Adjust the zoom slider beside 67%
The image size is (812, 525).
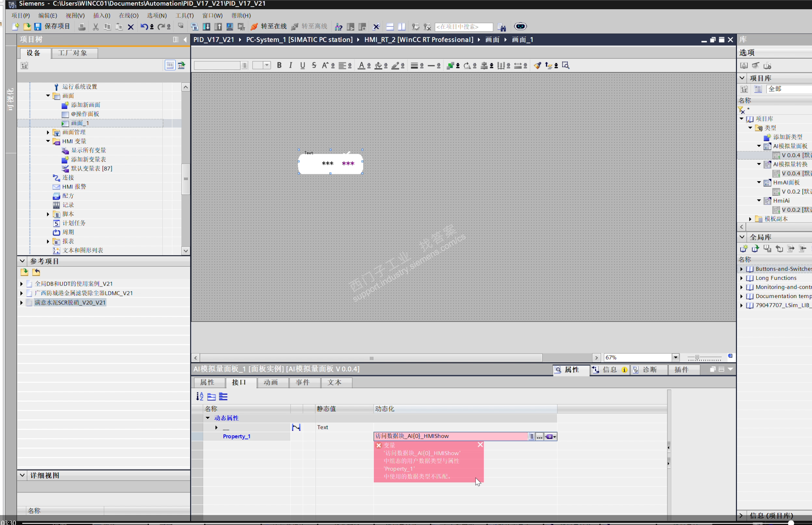click(x=697, y=358)
